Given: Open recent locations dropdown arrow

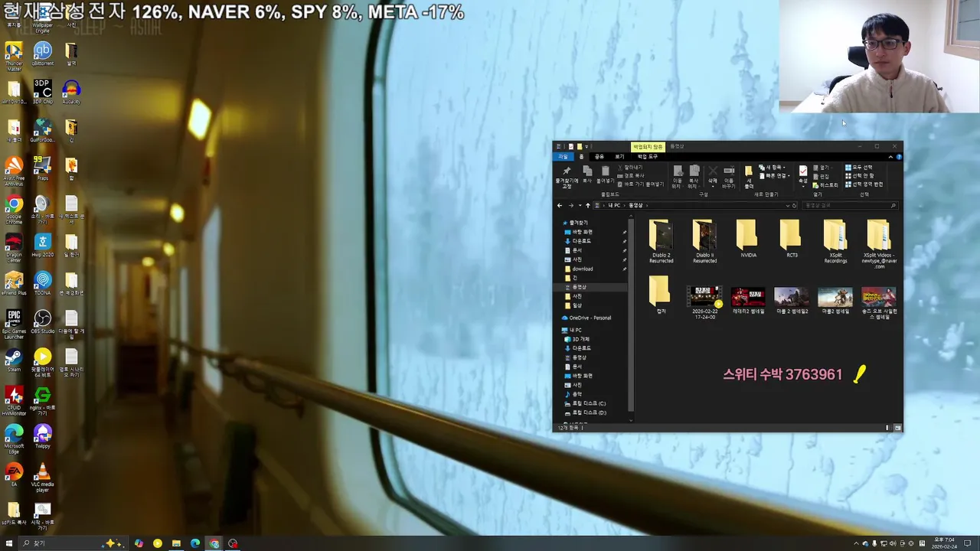Looking at the screenshot, I should click(x=580, y=205).
